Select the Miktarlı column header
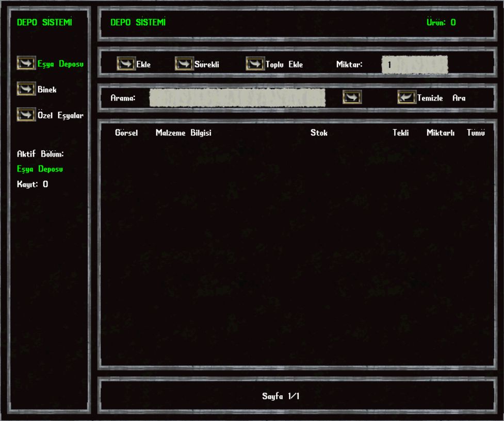504x421 pixels. (441, 132)
